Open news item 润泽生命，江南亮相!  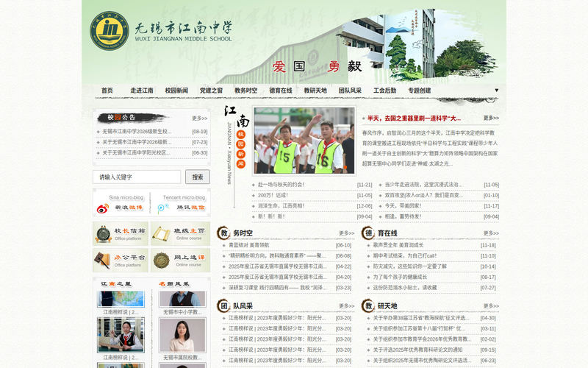(x=281, y=206)
